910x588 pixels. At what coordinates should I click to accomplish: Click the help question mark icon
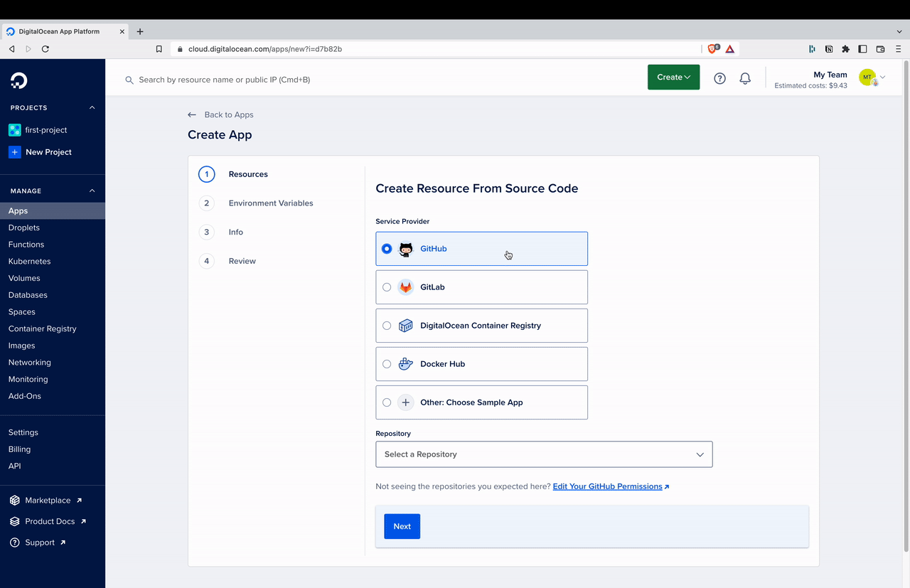tap(719, 78)
